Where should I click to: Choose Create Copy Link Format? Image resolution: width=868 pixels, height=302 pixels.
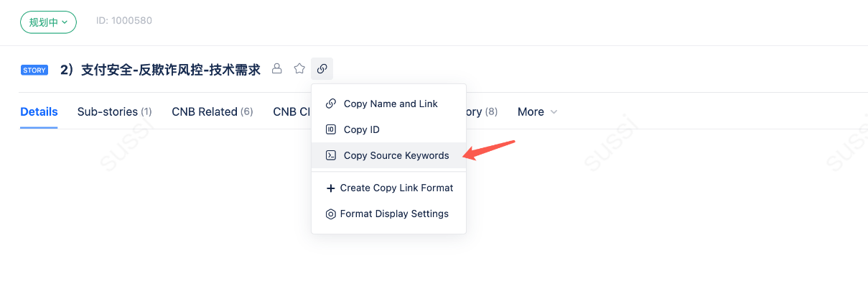pyautogui.click(x=396, y=188)
